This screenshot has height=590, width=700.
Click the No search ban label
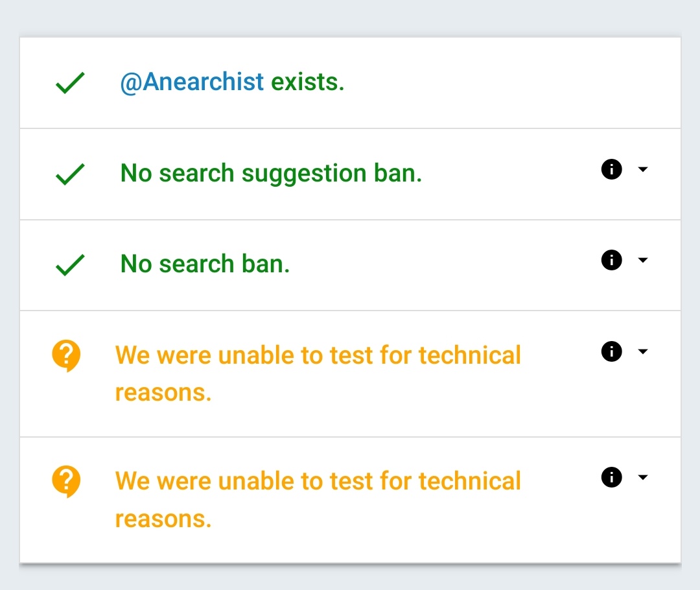pos(205,264)
